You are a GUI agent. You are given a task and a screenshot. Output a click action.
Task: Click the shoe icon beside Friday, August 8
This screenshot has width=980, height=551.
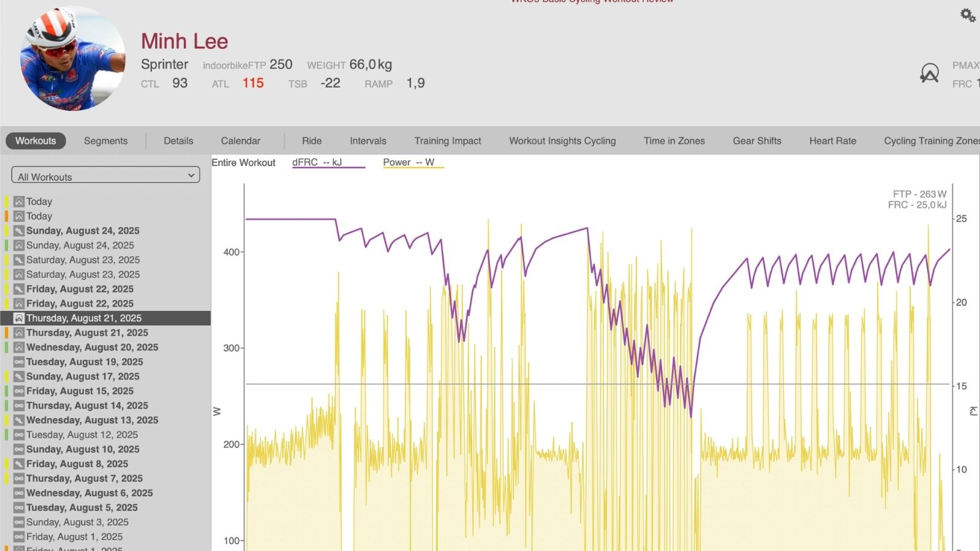19,464
